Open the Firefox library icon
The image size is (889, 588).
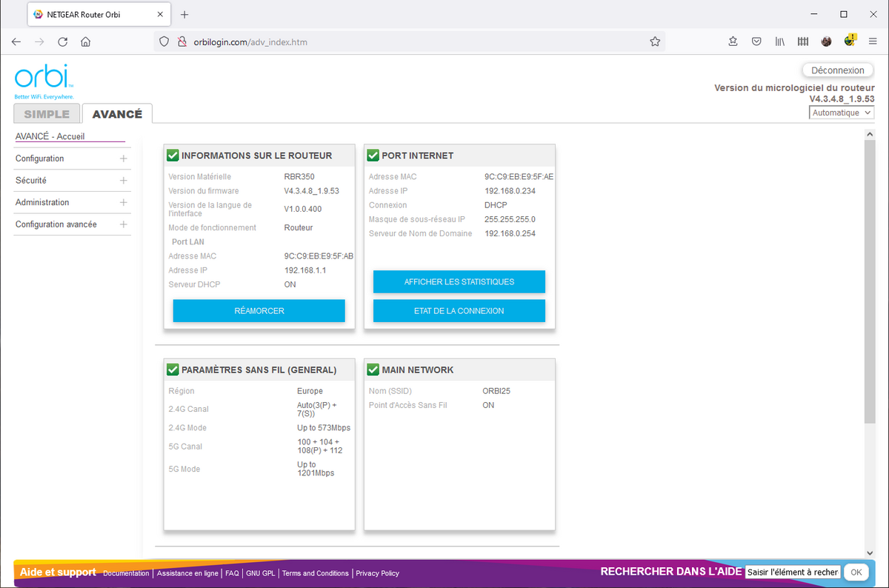[780, 42]
